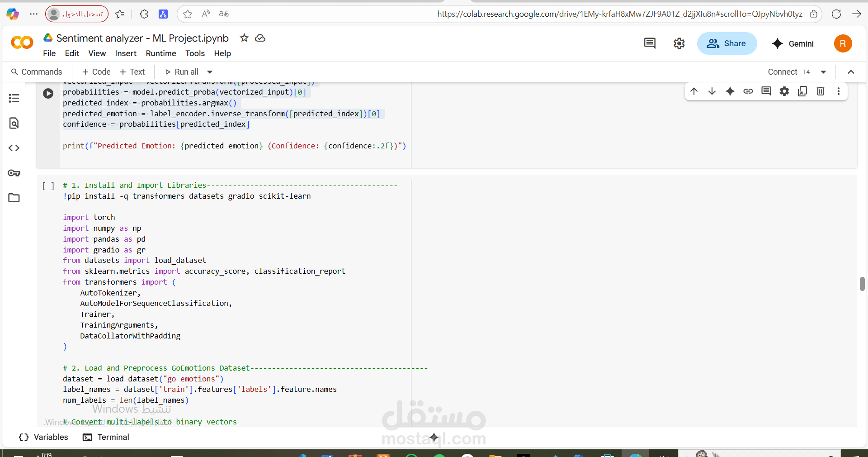
Task: Star the notebook
Action: click(244, 38)
